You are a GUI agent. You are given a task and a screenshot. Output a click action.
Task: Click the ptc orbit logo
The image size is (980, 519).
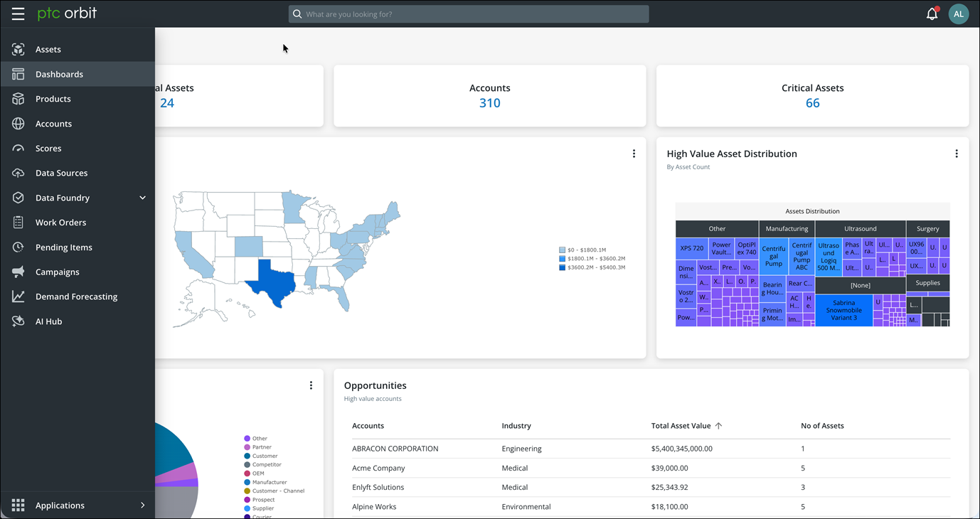tap(67, 14)
